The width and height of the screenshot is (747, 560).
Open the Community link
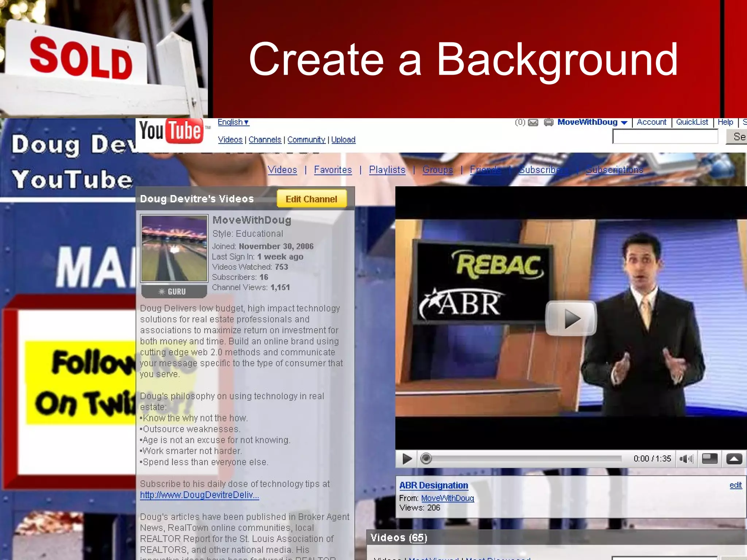306,140
